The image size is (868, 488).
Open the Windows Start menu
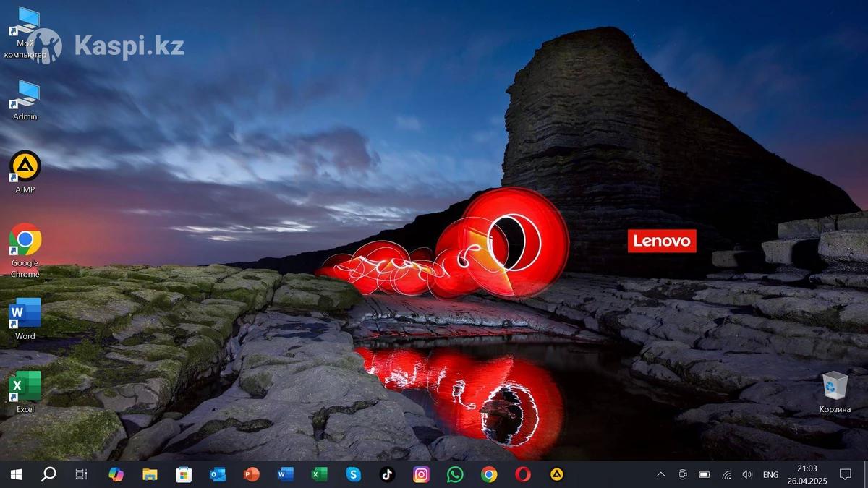pyautogui.click(x=15, y=474)
